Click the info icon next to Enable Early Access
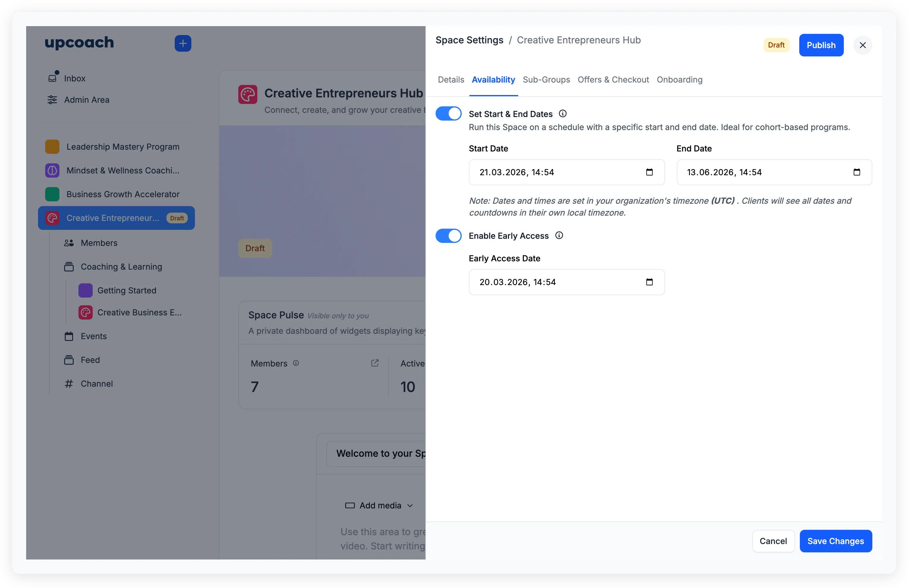Viewport: 908px width, 588px height. 559,235
